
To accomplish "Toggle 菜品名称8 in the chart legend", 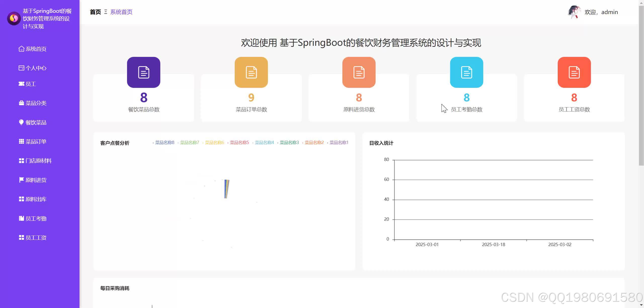I will [165, 142].
